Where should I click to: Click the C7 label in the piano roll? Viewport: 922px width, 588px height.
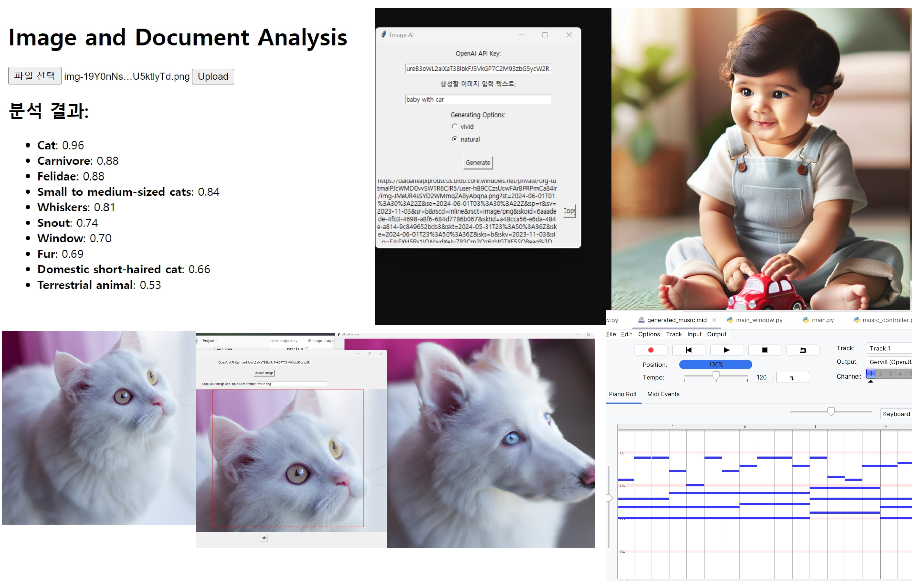point(622,453)
